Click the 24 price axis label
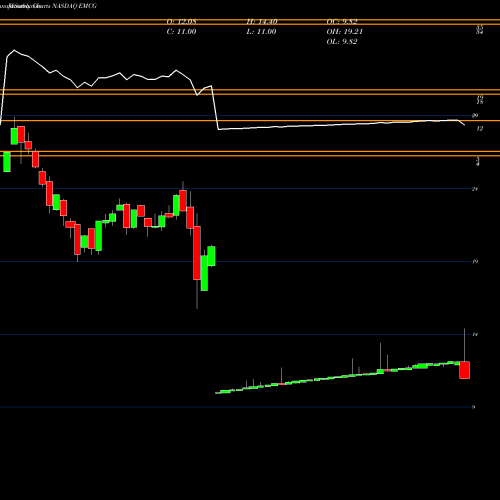500x500 pixels. point(475,189)
